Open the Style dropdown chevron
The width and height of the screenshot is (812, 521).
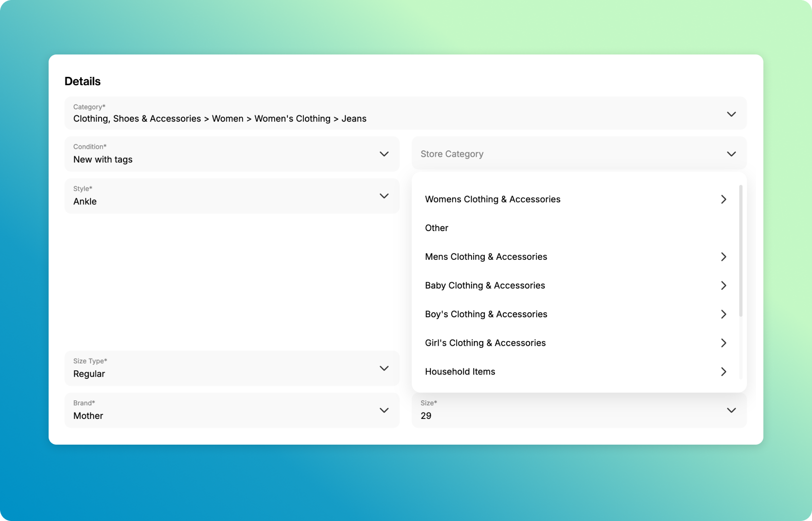click(x=384, y=196)
